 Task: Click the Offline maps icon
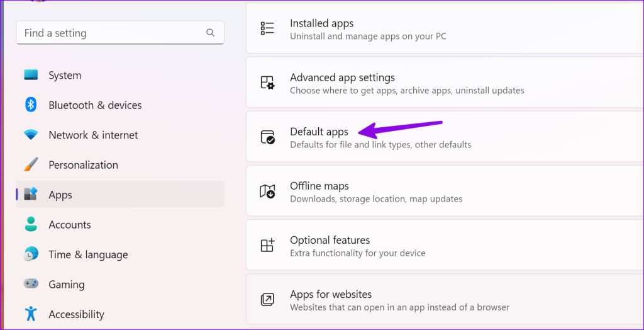(x=267, y=191)
